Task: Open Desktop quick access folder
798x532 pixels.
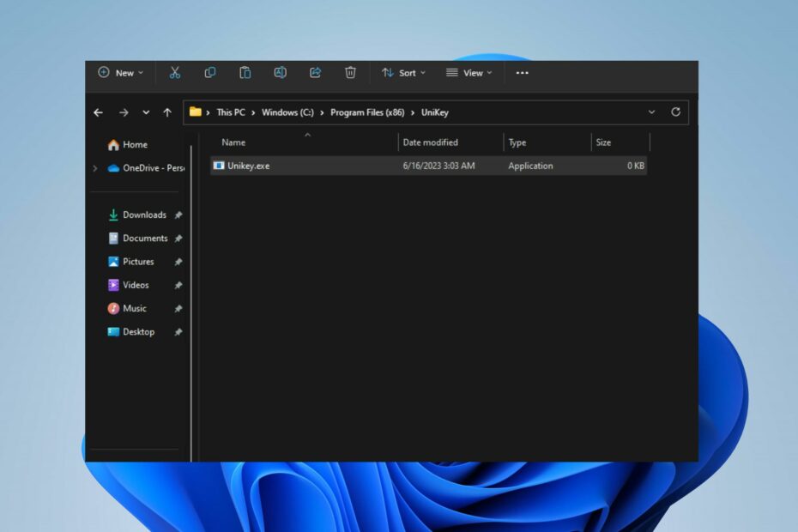Action: click(x=130, y=332)
